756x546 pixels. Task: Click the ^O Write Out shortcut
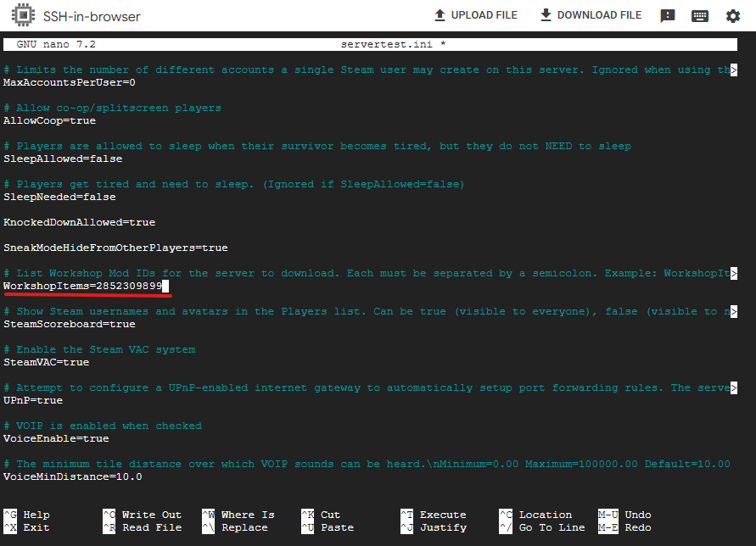(143, 515)
